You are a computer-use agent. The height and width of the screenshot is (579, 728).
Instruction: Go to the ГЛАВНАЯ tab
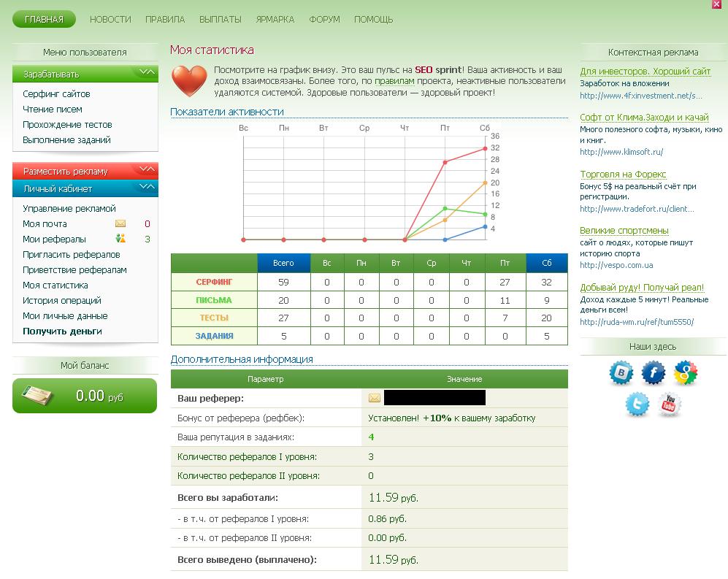coord(44,19)
